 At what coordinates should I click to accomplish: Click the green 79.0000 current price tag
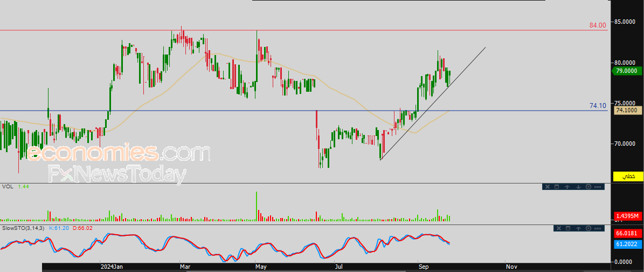point(627,71)
